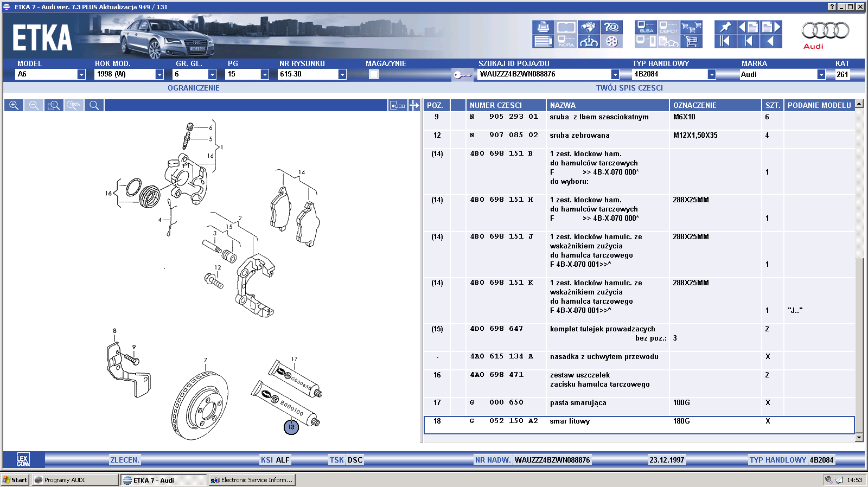The height and width of the screenshot is (487, 868).
Task: Open the GR. GL. main group dropdown
Action: click(x=212, y=74)
